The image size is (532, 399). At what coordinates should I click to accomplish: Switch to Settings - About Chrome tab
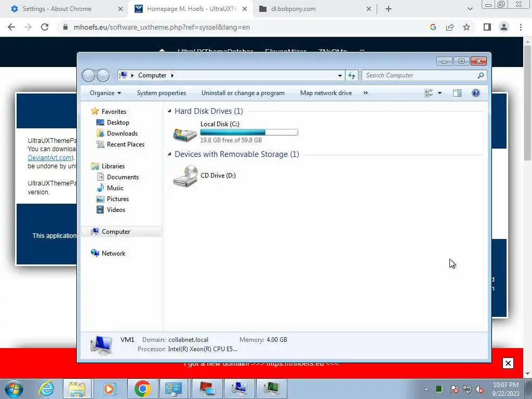(64, 9)
